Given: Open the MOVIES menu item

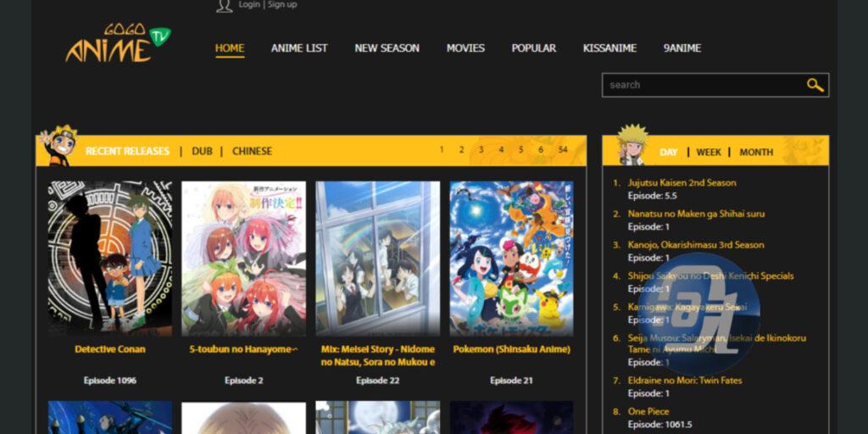Looking at the screenshot, I should click(x=465, y=48).
